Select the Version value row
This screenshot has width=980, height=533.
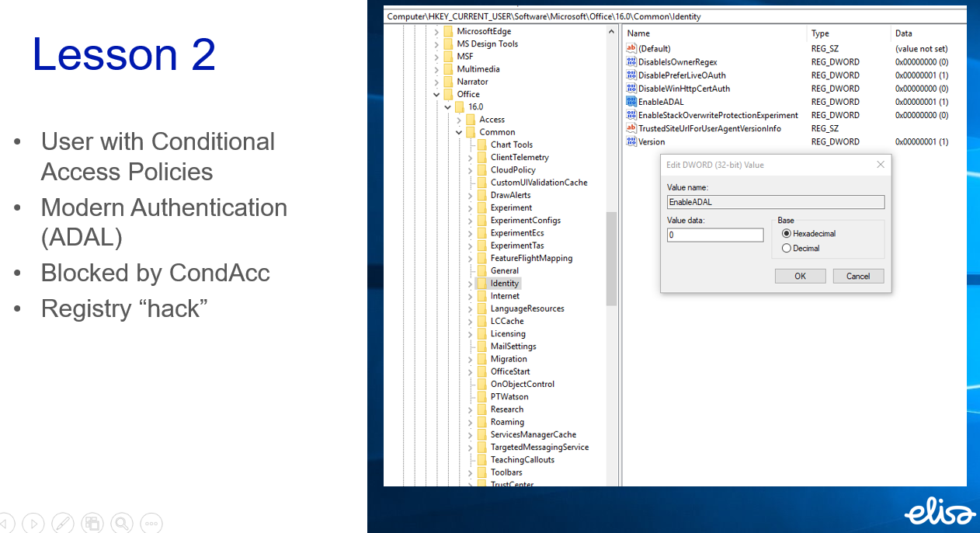652,141
